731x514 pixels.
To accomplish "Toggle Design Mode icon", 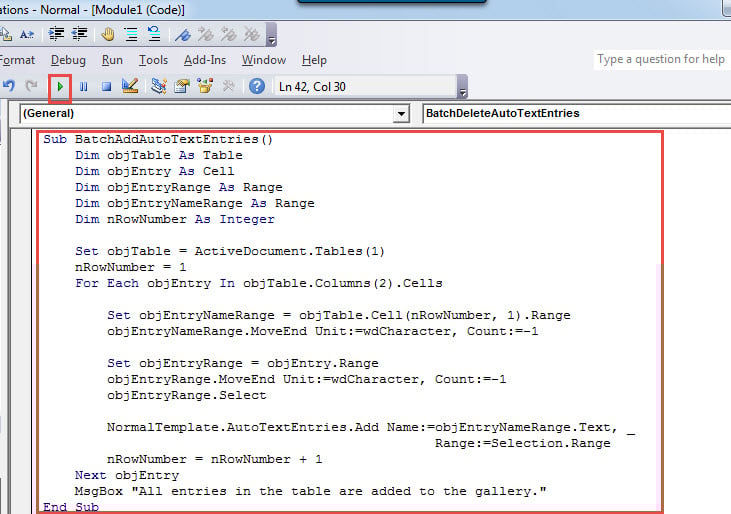I will [129, 86].
